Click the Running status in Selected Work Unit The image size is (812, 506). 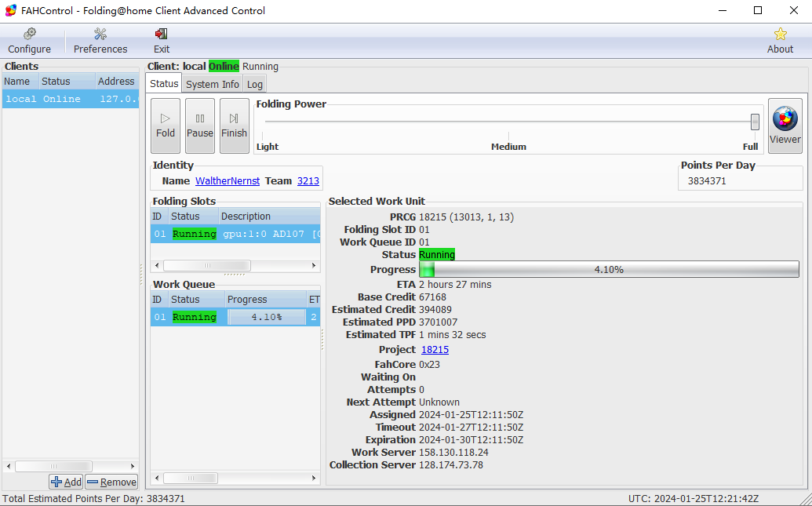[x=437, y=254]
